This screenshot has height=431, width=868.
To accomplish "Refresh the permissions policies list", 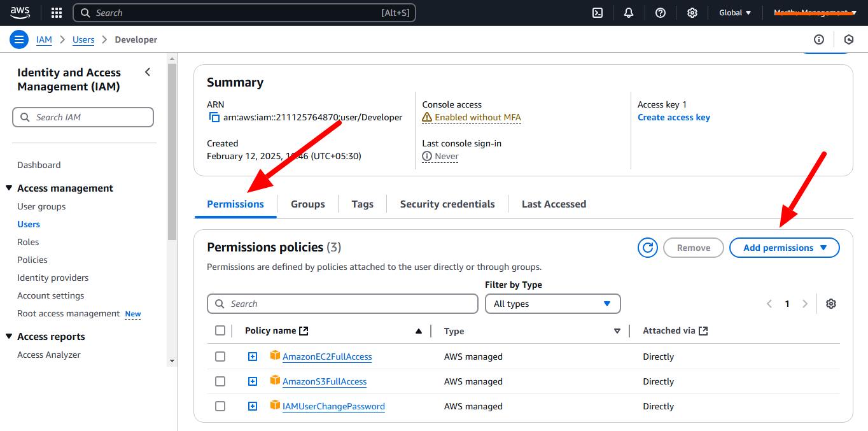I will pyautogui.click(x=648, y=248).
